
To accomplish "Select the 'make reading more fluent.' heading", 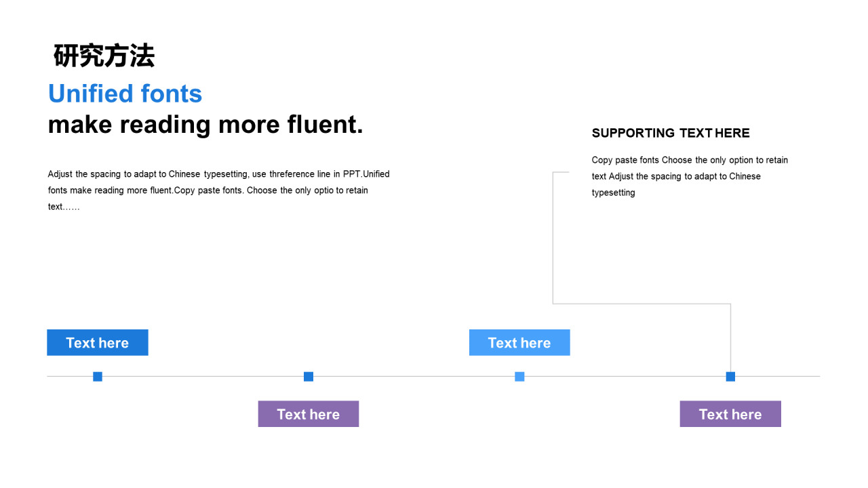I will 205,125.
